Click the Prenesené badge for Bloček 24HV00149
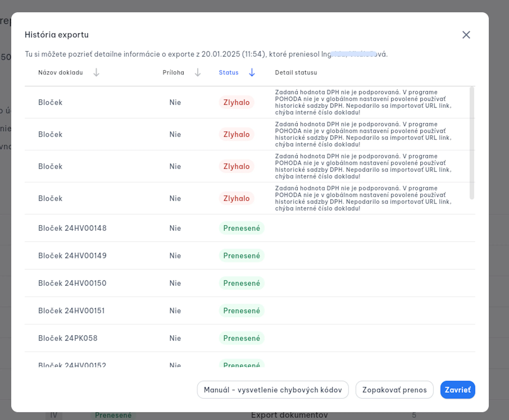 pos(242,255)
